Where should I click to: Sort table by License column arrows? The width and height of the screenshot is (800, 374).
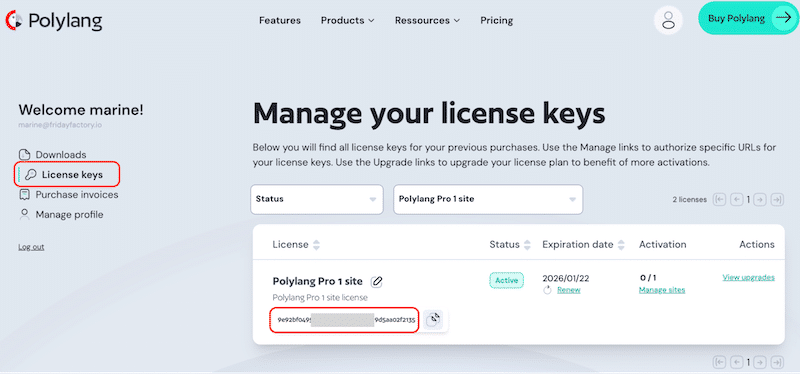click(316, 245)
